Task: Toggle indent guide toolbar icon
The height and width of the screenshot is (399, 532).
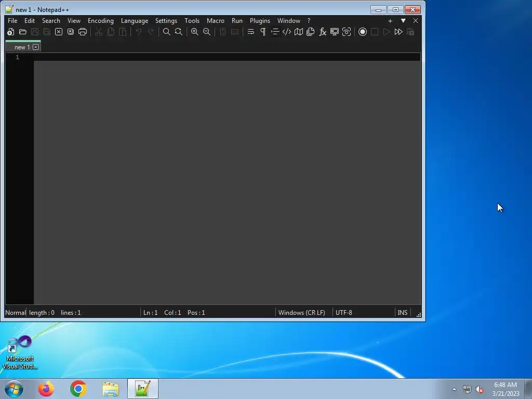Action: point(275,32)
